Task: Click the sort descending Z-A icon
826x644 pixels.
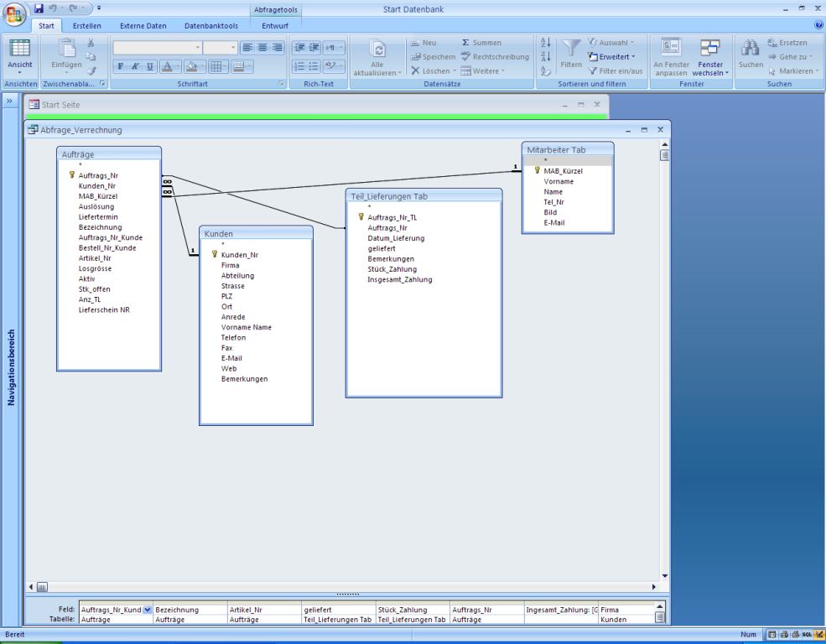Action: pyautogui.click(x=546, y=56)
